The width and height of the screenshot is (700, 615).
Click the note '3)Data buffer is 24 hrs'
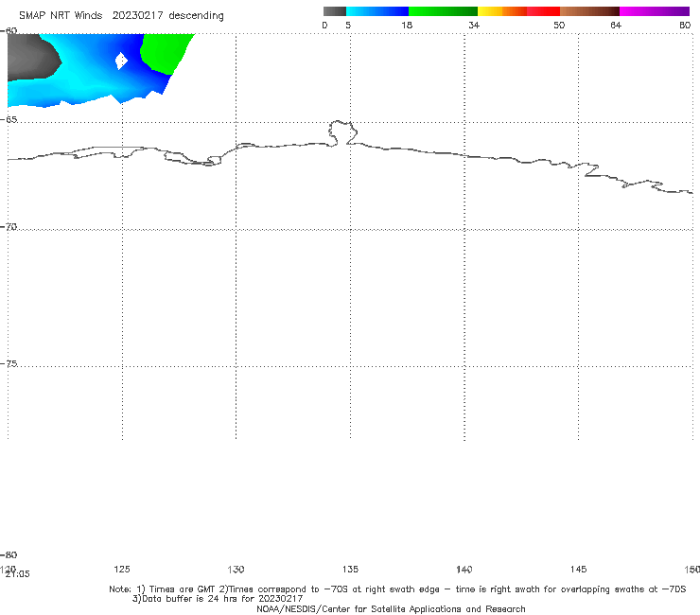(x=218, y=599)
